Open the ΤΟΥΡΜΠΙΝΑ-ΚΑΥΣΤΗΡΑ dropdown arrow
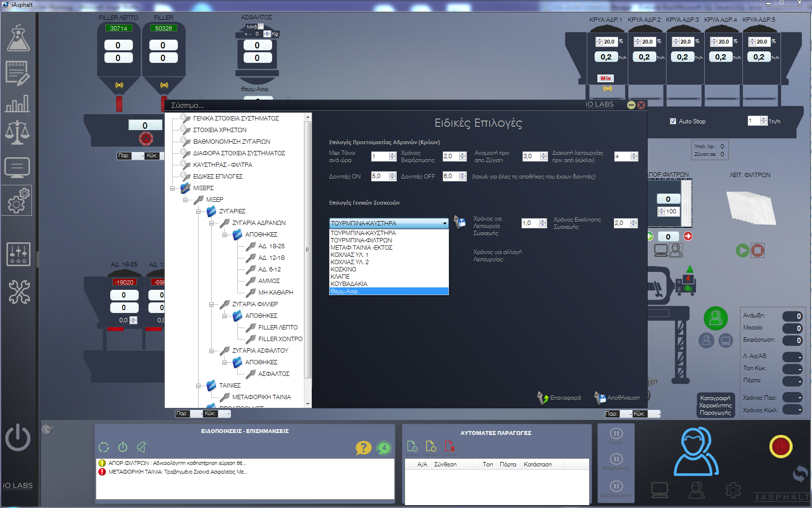The width and height of the screenshot is (812, 508). pos(445,224)
